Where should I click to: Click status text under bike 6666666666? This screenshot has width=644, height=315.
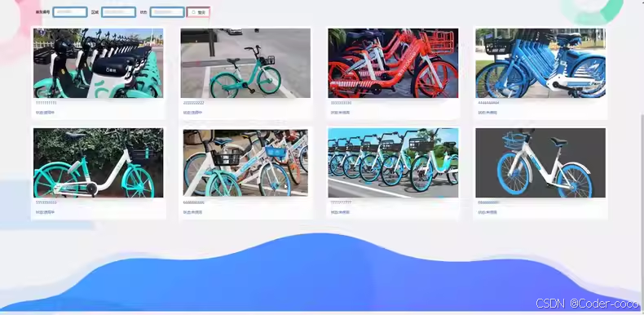(192, 212)
